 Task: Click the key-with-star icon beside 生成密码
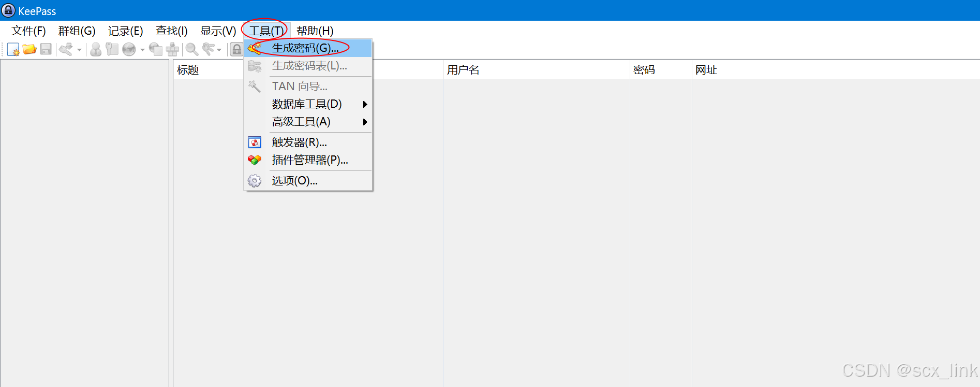click(x=255, y=49)
